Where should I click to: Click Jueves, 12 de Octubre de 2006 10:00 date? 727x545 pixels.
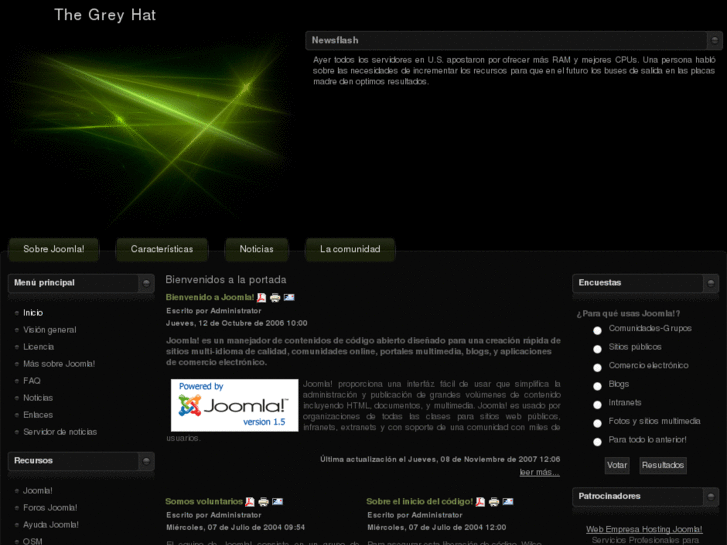point(236,323)
